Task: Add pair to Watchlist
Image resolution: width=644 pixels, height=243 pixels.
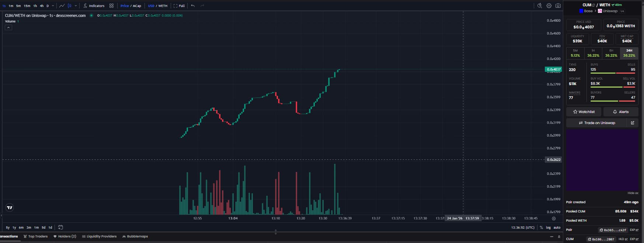Action: pyautogui.click(x=584, y=112)
